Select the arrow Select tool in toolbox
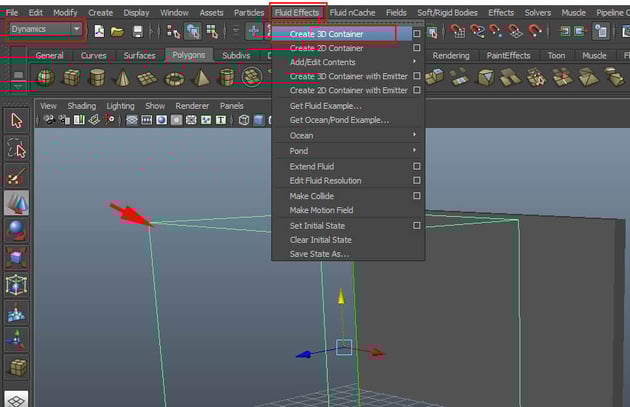This screenshot has width=630, height=407. (x=17, y=120)
